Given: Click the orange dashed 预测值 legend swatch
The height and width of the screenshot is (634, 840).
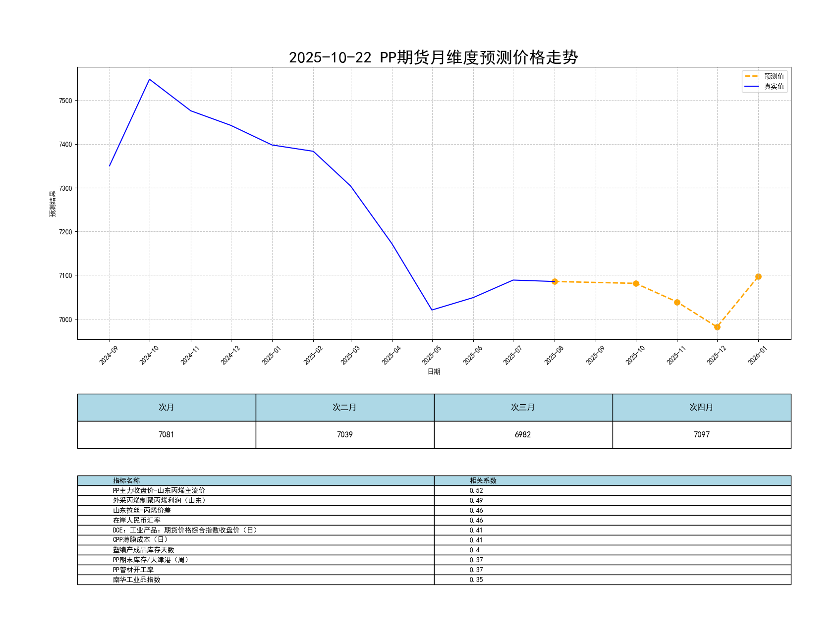Looking at the screenshot, I should tap(751, 76).
